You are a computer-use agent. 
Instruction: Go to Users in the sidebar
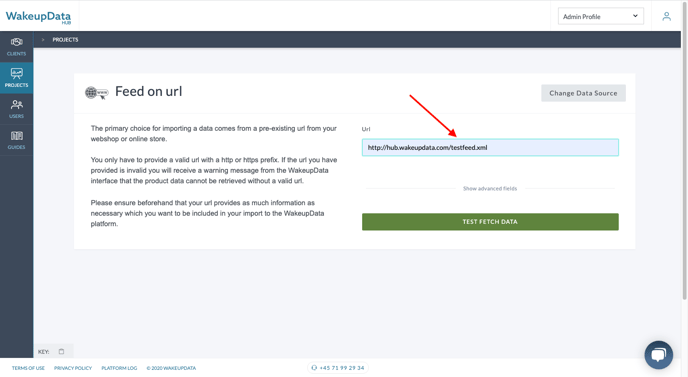pos(16,109)
